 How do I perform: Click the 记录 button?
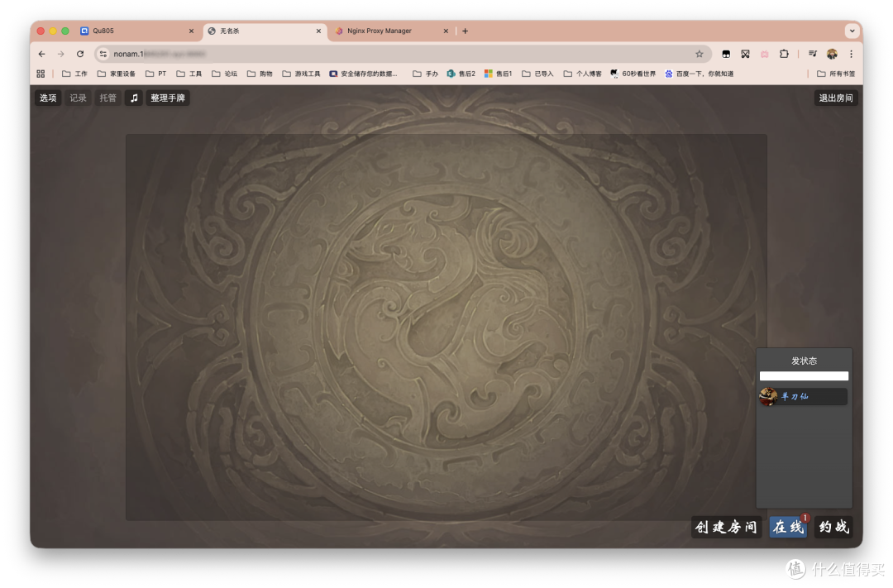[78, 98]
